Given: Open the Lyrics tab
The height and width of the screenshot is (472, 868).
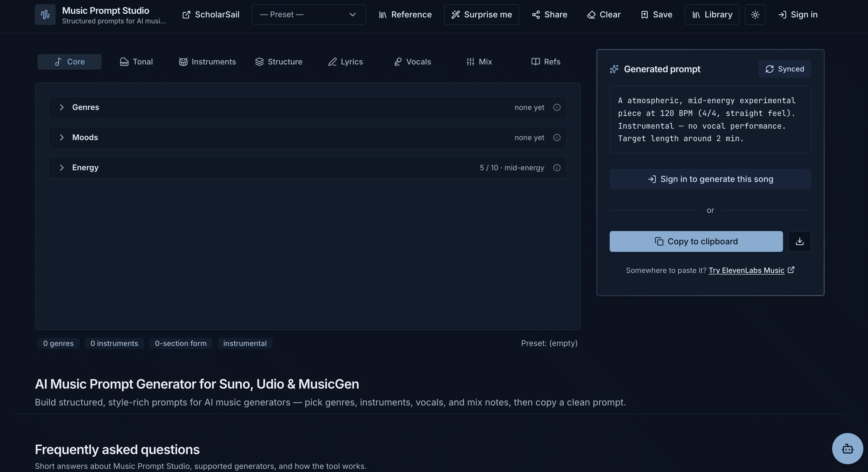Looking at the screenshot, I should (x=345, y=62).
